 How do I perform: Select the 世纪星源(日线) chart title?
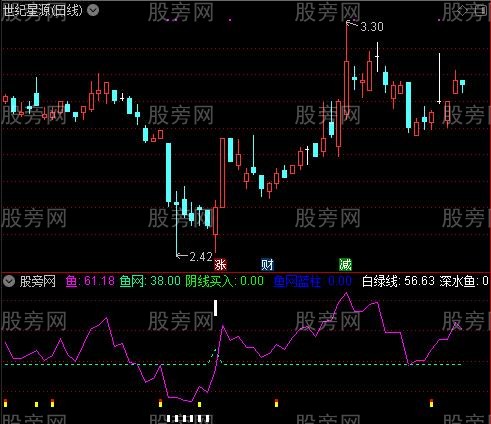click(x=43, y=10)
